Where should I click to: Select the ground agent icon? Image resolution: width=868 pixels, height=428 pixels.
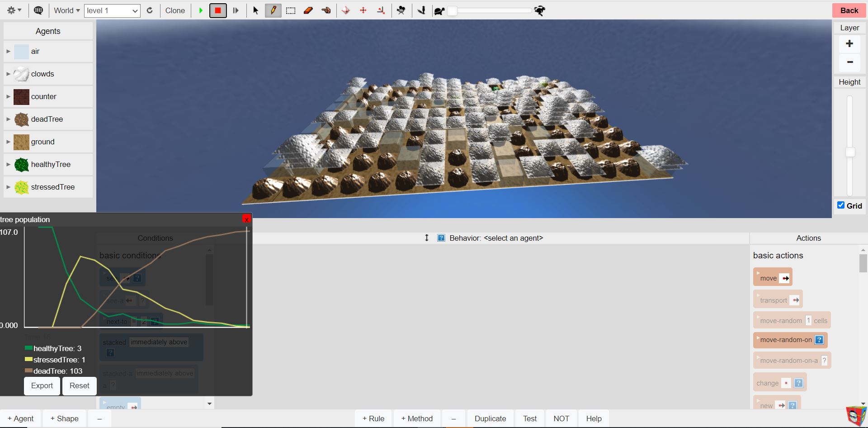click(x=21, y=142)
